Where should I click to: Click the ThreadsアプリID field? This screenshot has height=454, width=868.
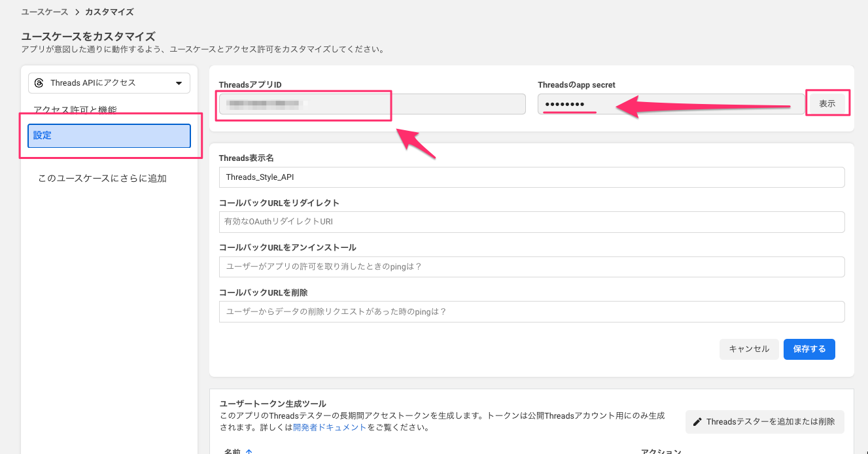[372, 104]
